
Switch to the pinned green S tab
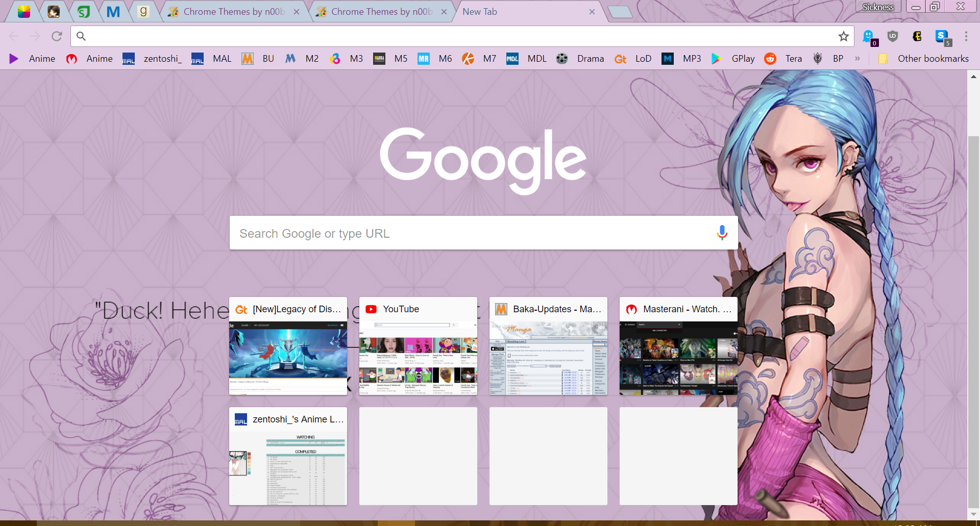[84, 11]
